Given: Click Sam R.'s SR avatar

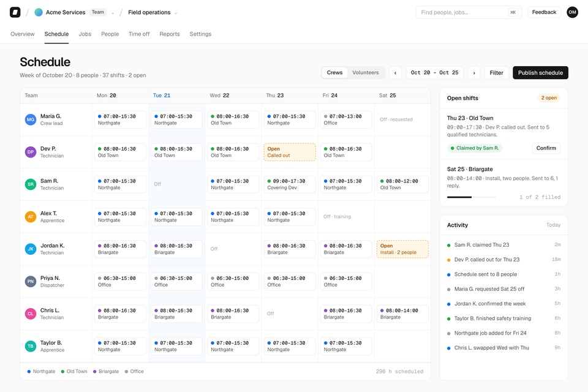Looking at the screenshot, I should [31, 184].
